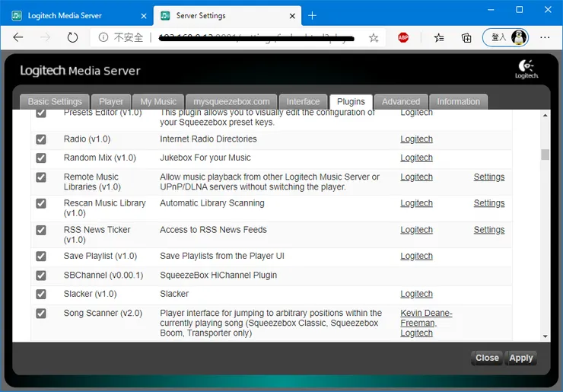Disable the Slacker plugin checkbox
The width and height of the screenshot is (563, 392).
click(x=41, y=295)
